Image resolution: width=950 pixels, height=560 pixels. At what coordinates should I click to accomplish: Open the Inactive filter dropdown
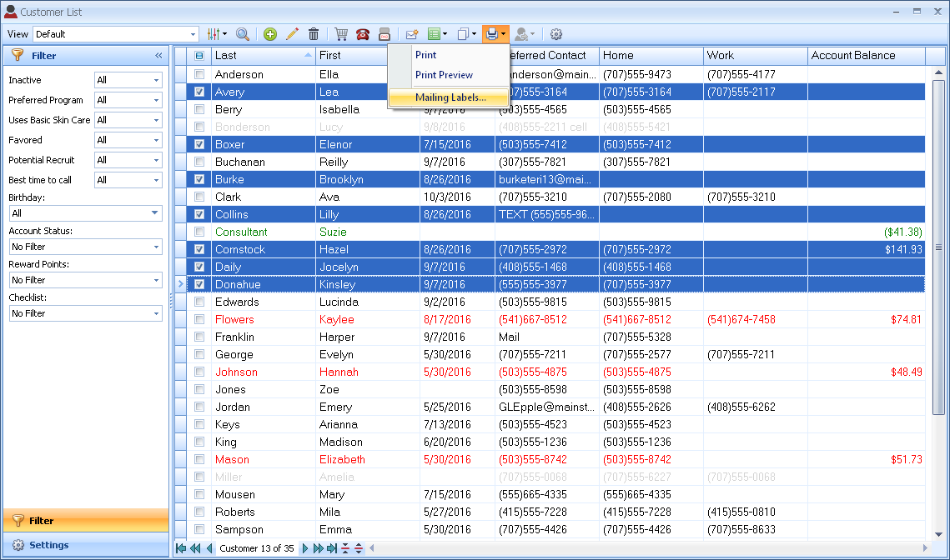(x=156, y=80)
